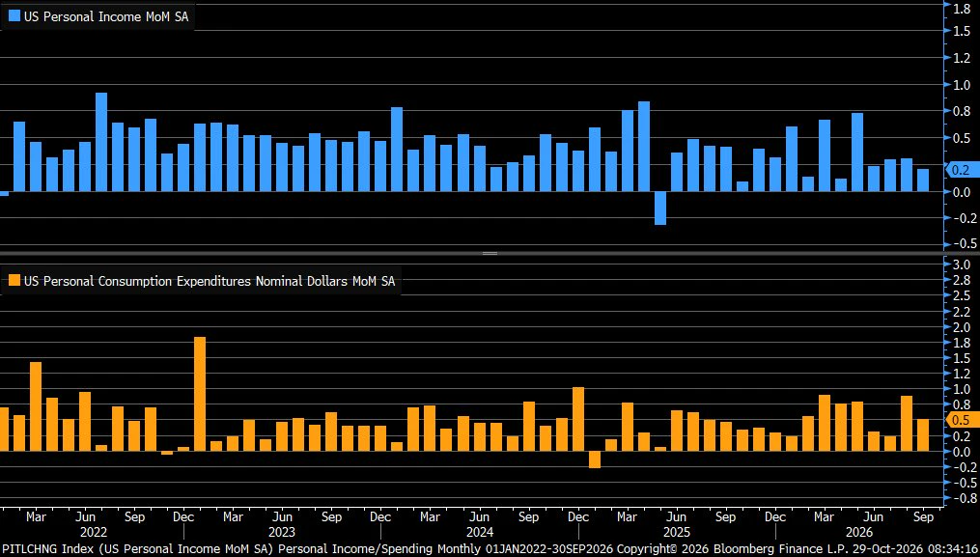Click the 2022 year label on the date axis

tap(93, 532)
